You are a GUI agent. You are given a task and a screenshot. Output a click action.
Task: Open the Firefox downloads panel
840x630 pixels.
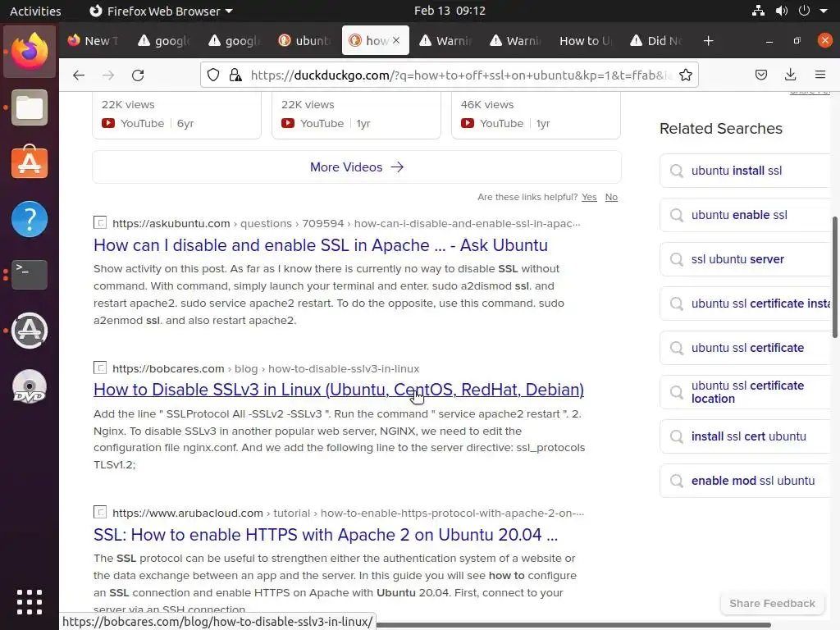click(x=790, y=75)
